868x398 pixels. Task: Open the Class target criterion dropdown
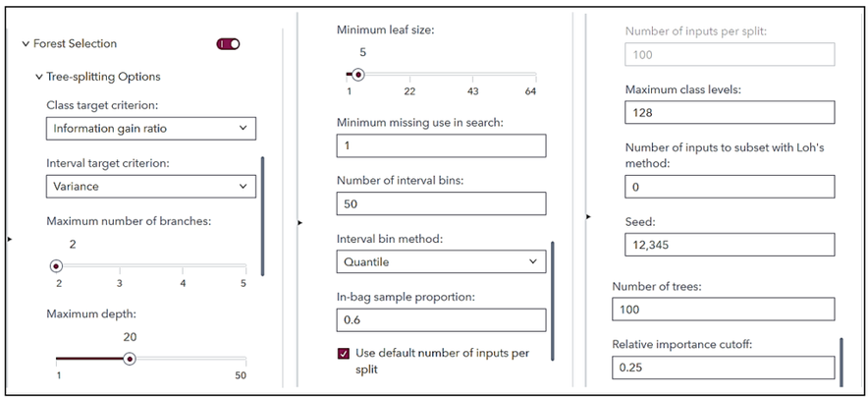click(x=151, y=129)
